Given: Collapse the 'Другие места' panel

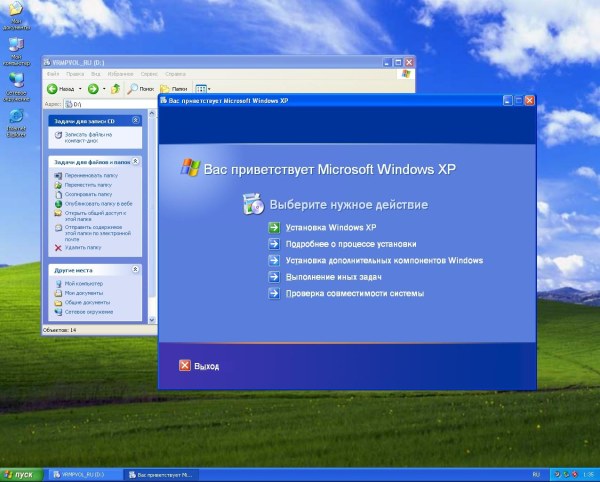Looking at the screenshot, I should click(x=136, y=270).
